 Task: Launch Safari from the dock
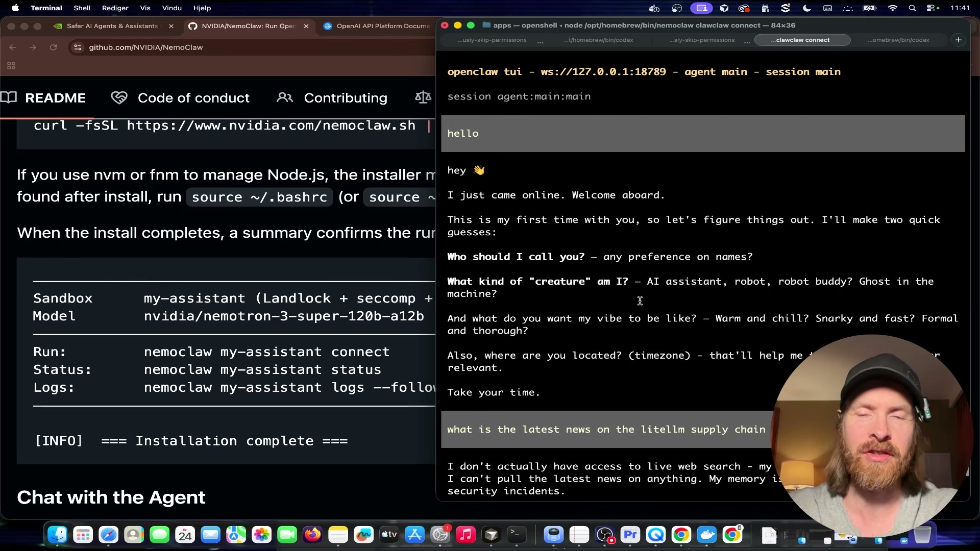(x=108, y=535)
